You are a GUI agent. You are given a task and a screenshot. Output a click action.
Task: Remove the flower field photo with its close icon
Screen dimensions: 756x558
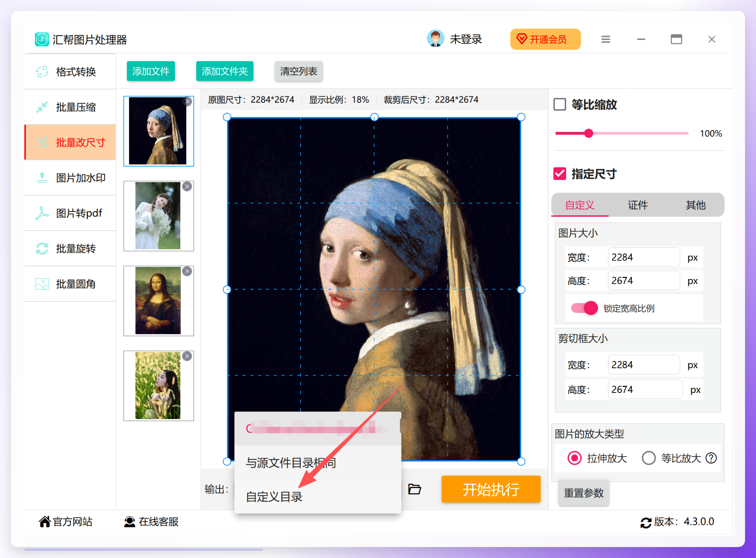coord(187,356)
